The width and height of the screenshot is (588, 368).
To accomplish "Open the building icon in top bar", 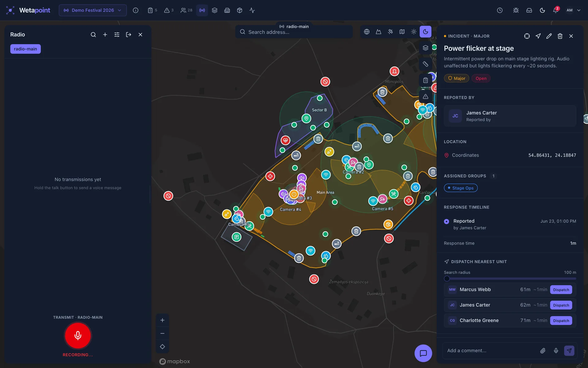I will [227, 10].
